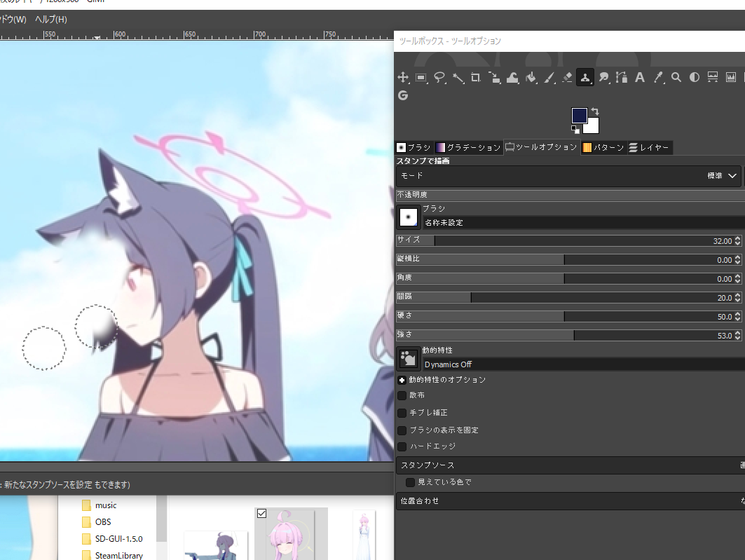The image size is (745, 560).
Task: Click the 強さ value stepper arrows
Action: click(737, 335)
